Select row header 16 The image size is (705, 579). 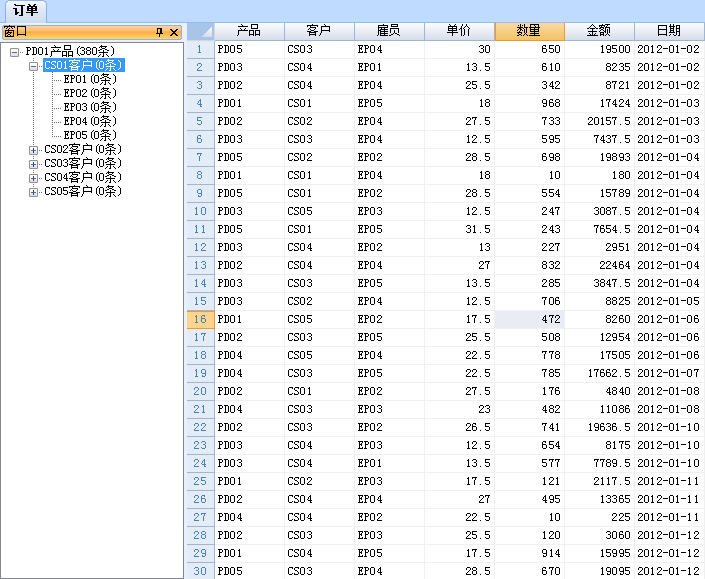point(201,319)
